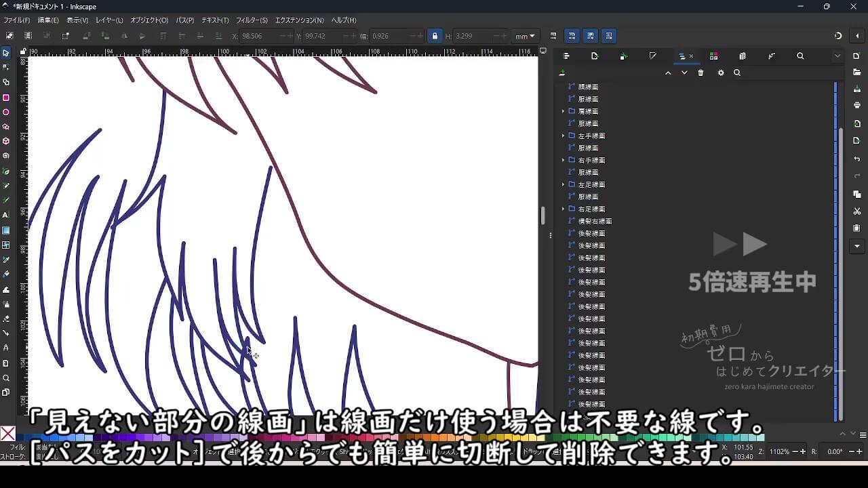The width and height of the screenshot is (868, 488).
Task: Select the Spiral tool
Action: pos(6,156)
